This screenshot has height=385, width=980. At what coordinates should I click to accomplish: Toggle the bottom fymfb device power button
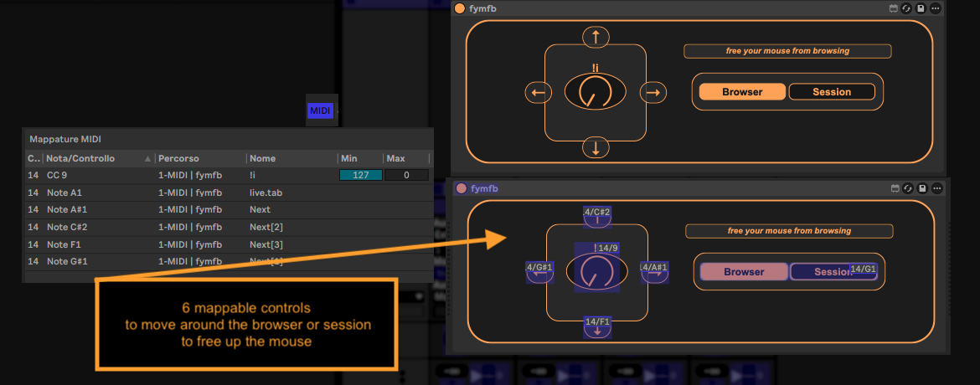[461, 188]
